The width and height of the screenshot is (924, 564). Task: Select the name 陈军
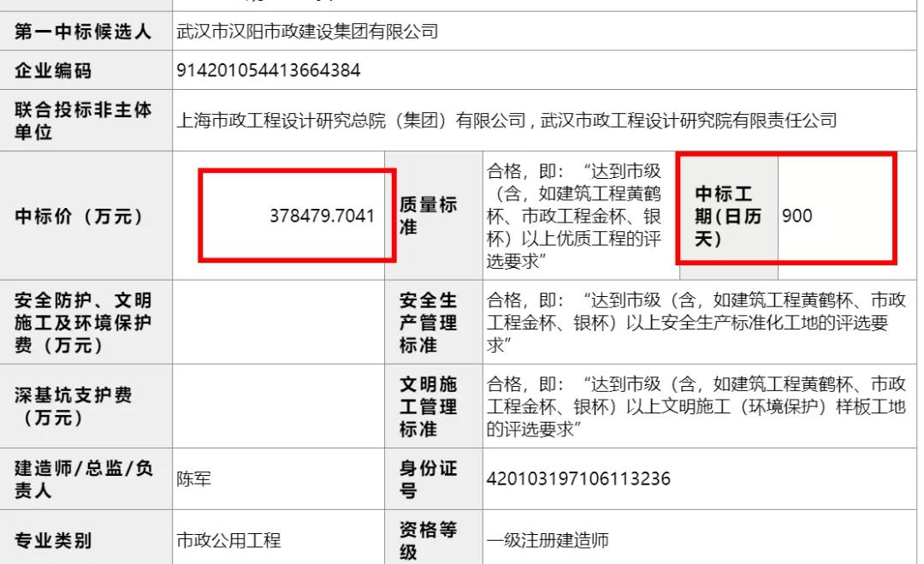pyautogui.click(x=193, y=479)
